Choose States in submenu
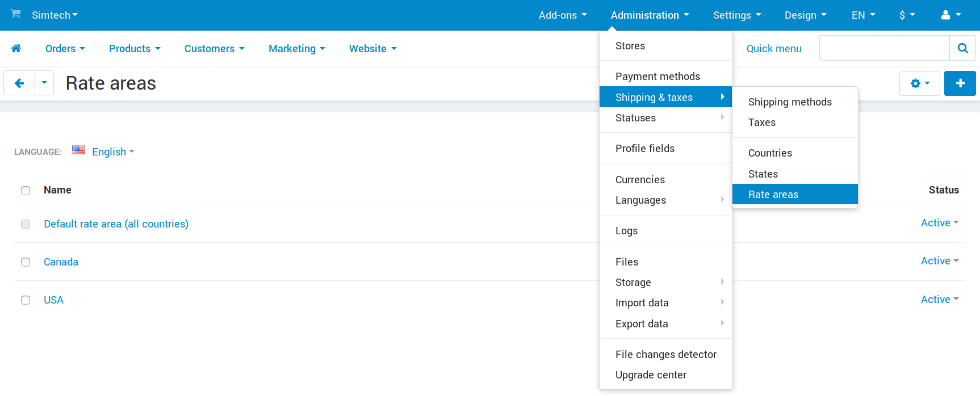 pyautogui.click(x=795, y=174)
